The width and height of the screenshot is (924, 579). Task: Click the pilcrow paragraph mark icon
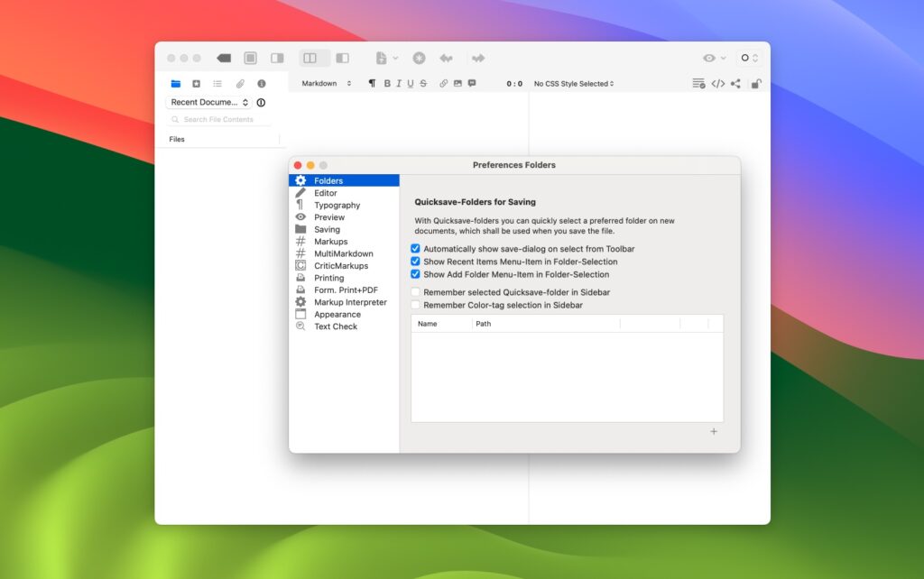click(372, 83)
